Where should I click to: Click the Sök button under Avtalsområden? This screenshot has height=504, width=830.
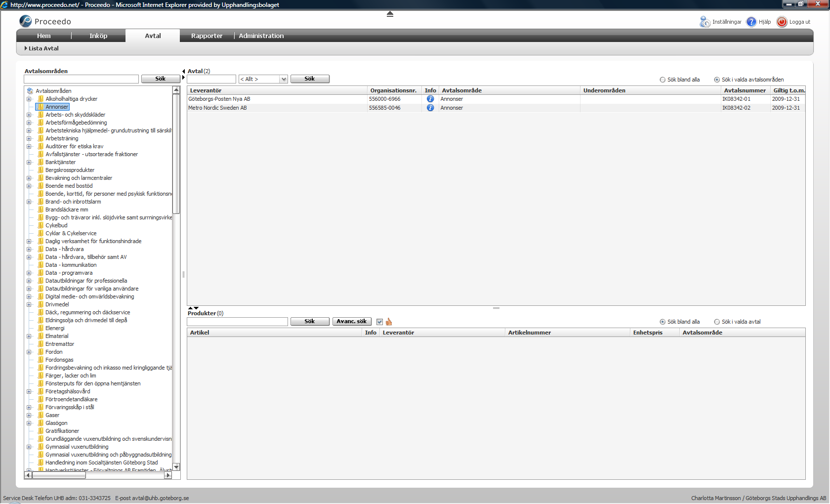(x=161, y=79)
